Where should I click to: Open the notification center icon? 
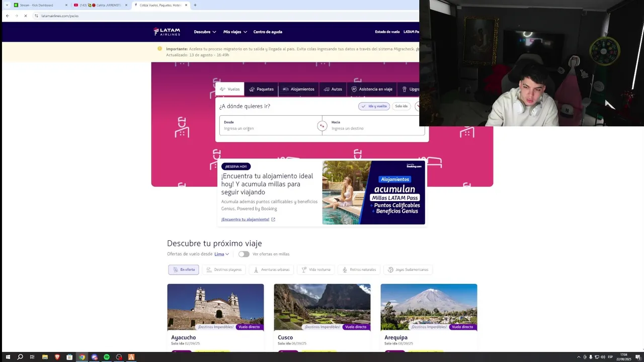pos(638,357)
